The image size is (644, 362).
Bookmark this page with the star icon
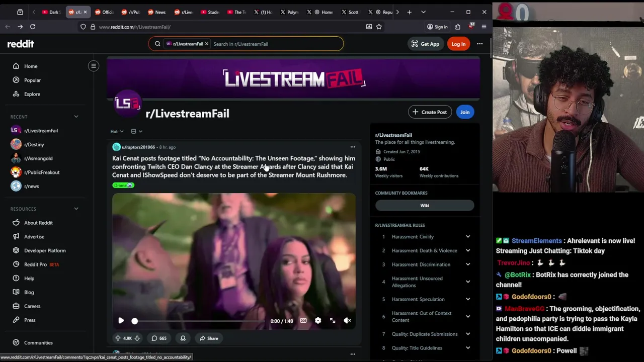[x=379, y=27]
